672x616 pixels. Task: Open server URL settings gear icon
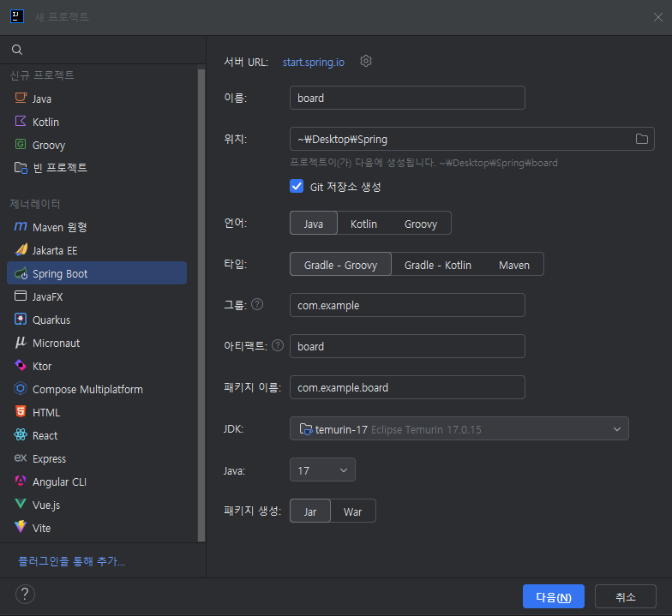coord(365,62)
